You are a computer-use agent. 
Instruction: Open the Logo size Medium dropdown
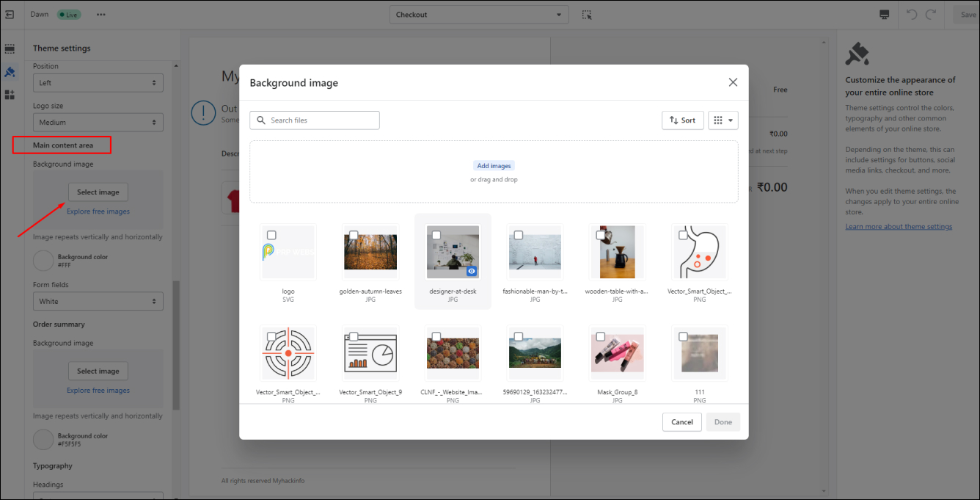(98, 123)
